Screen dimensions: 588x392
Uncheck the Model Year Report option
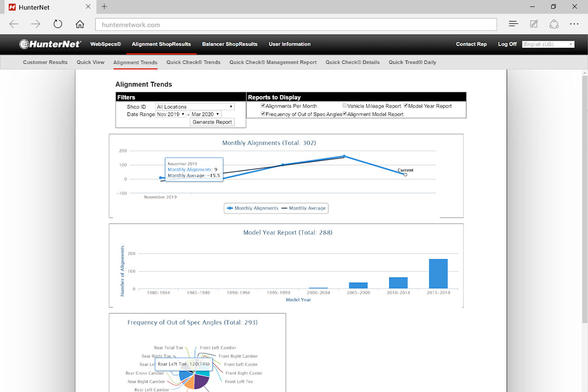tap(406, 105)
